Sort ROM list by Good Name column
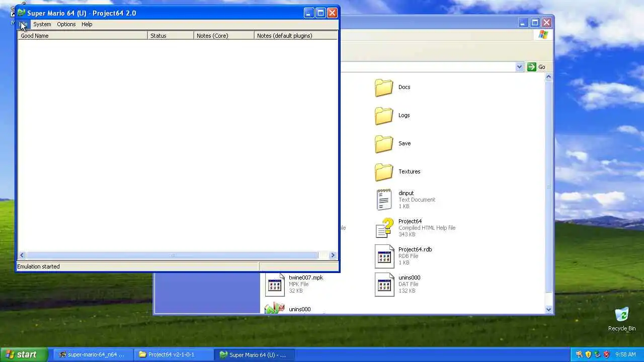Screen dimensions: 644x362 pos(83,36)
